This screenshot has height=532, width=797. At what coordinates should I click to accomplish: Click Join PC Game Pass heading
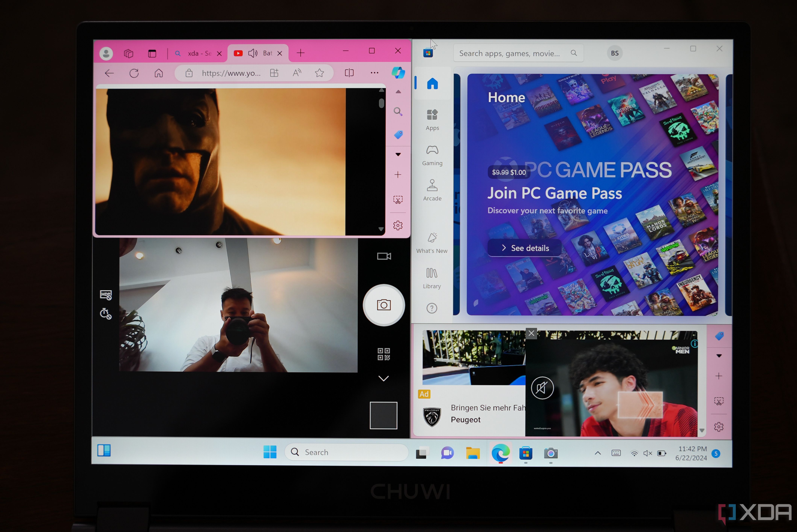[555, 193]
